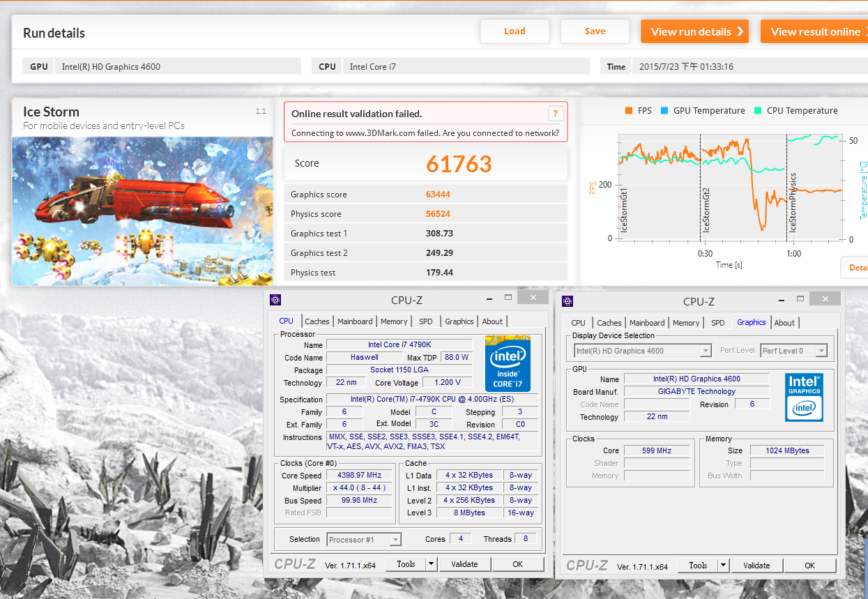Switch to CPU tab in CPU-Z graphics window

[579, 323]
